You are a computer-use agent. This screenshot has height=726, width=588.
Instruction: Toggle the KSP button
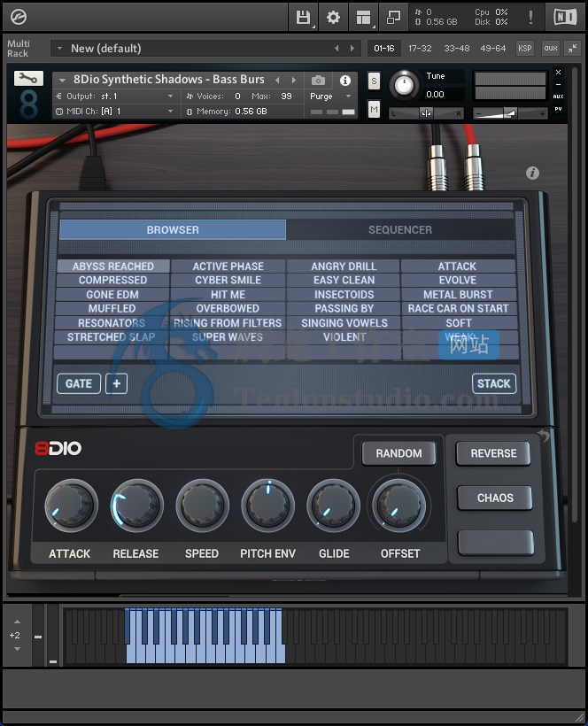point(524,48)
